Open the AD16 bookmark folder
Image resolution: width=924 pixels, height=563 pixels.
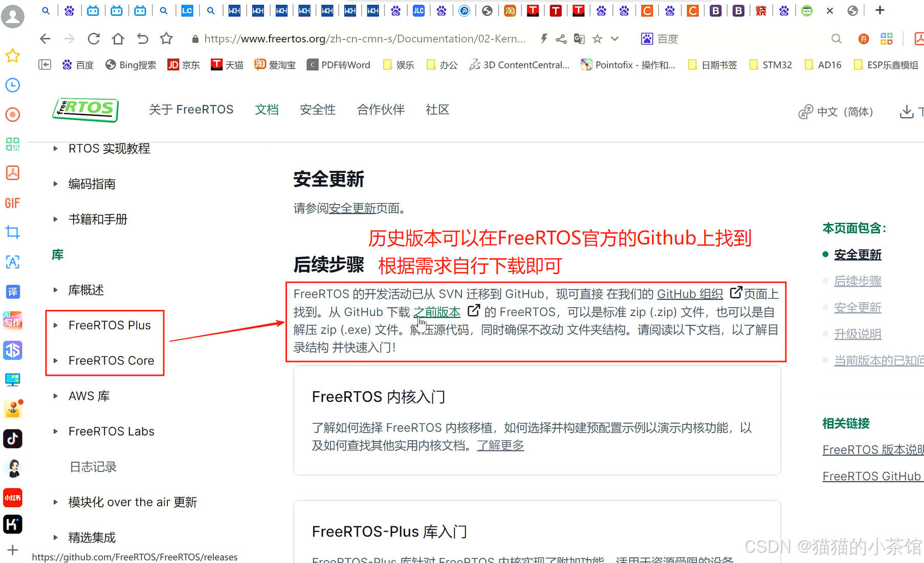point(823,65)
